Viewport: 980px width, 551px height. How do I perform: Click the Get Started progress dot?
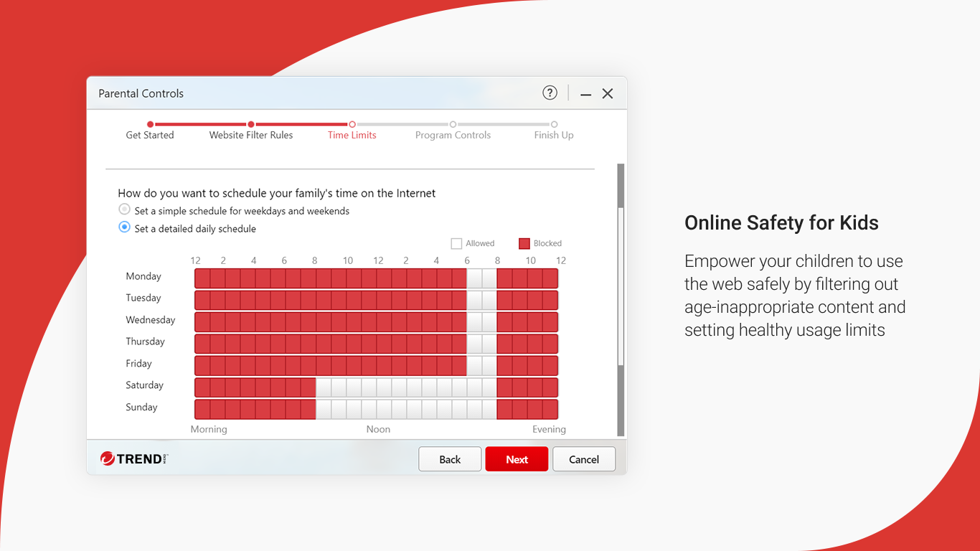point(150,123)
